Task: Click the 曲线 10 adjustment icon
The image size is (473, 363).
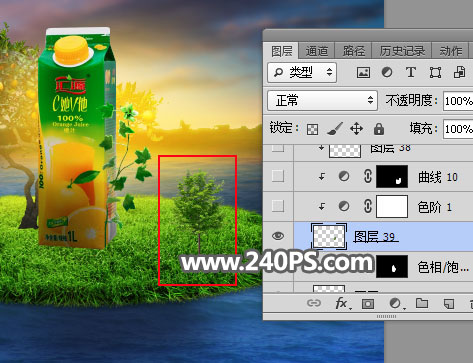Action: (x=344, y=176)
